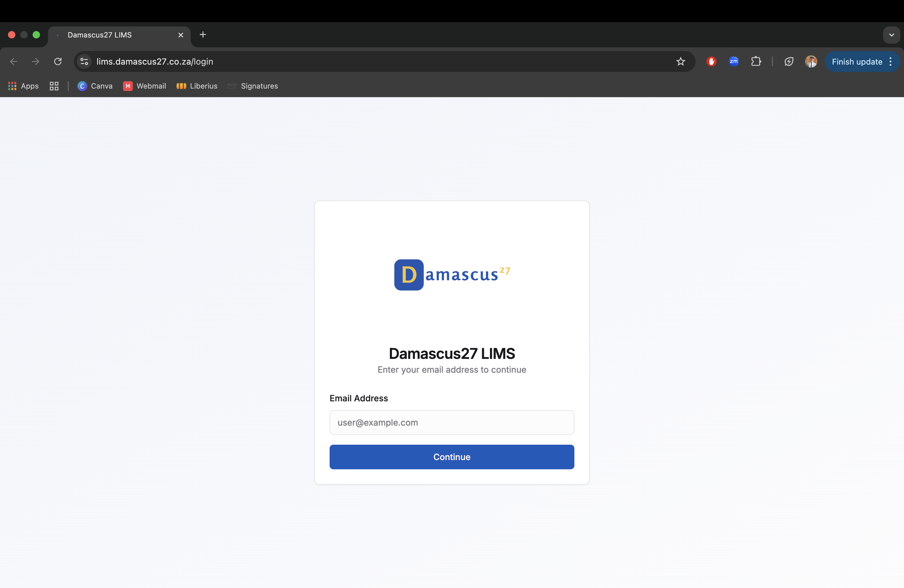Open the Zoom extension icon
904x588 pixels.
pos(733,62)
